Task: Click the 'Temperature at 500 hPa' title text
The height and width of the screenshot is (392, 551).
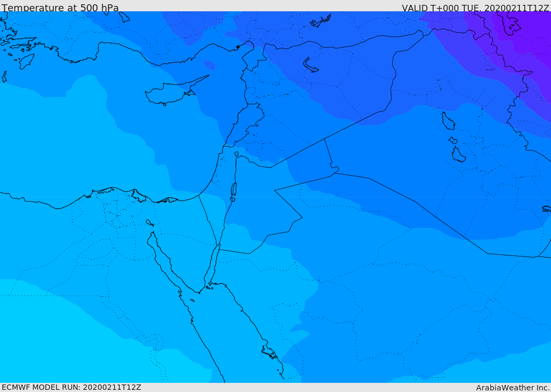Action: [60, 8]
